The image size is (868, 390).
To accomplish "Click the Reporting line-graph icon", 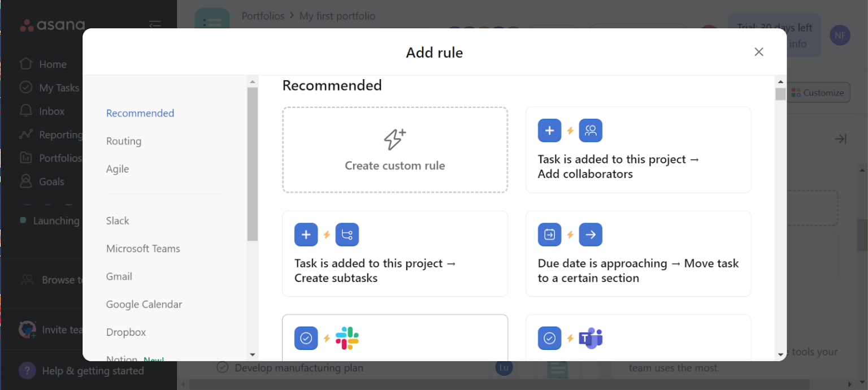I will 27,135.
